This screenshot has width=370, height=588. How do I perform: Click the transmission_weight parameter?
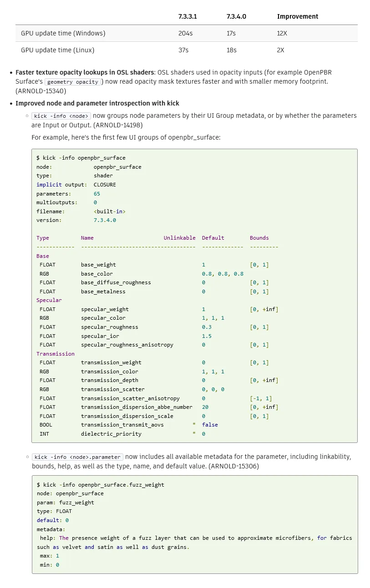tap(111, 362)
